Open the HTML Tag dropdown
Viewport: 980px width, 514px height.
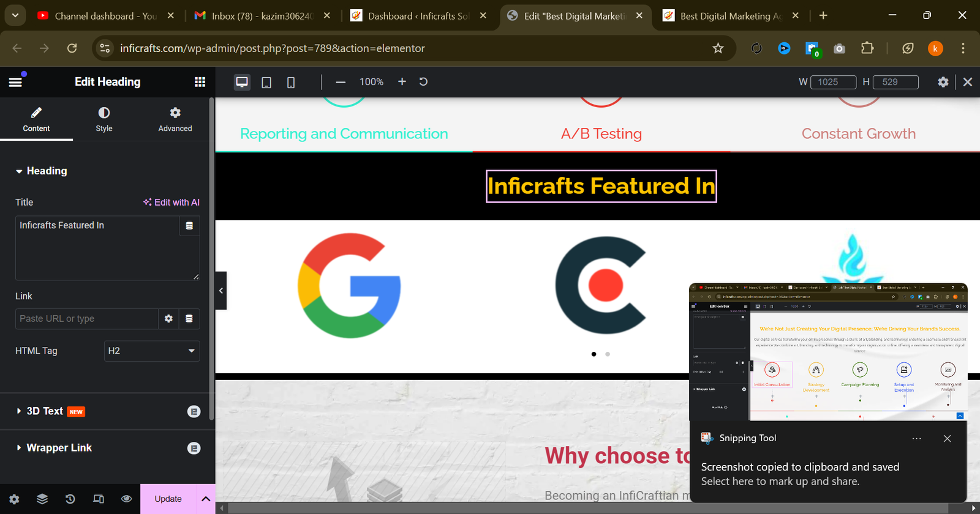point(152,351)
